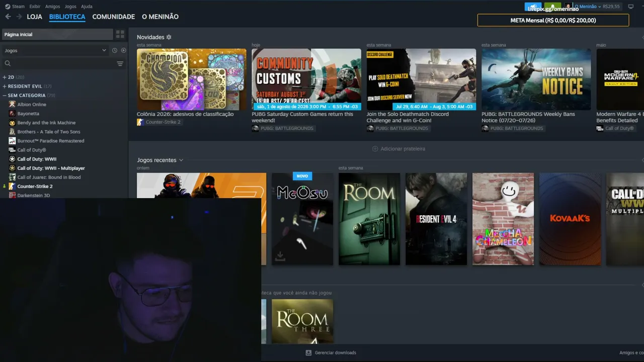Open PUBG Saturday Custom Games news title
This screenshot has height=362, width=644.
click(302, 117)
